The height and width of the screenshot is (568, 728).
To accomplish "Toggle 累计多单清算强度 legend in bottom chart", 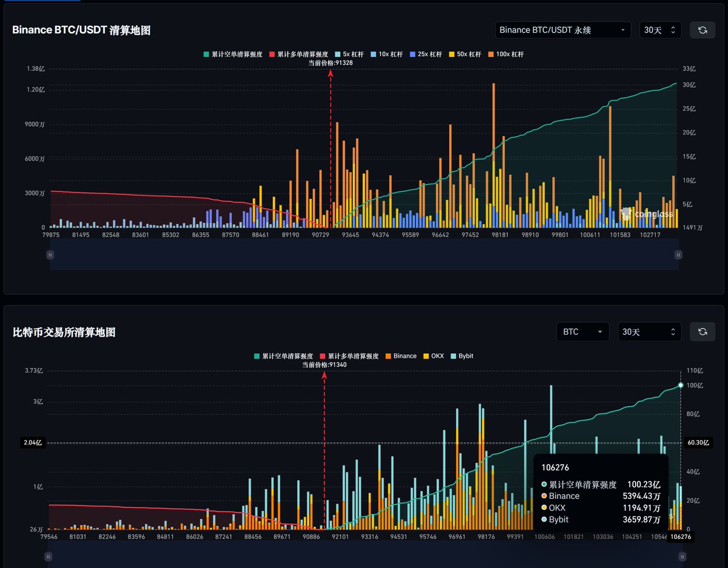I will coord(349,356).
